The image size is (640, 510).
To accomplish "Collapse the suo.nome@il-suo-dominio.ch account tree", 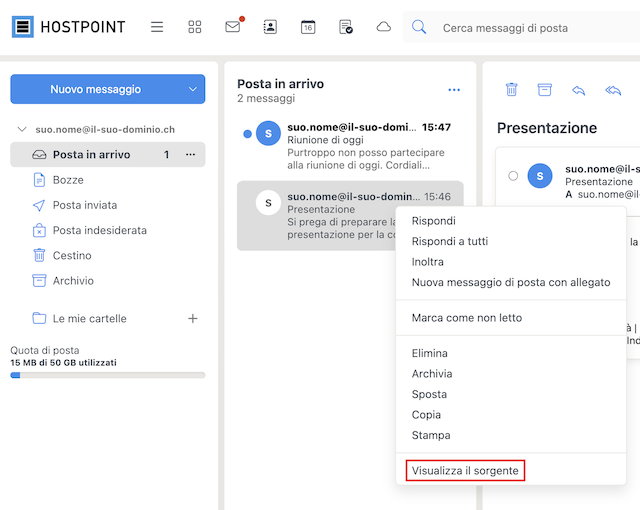I will point(22,129).
